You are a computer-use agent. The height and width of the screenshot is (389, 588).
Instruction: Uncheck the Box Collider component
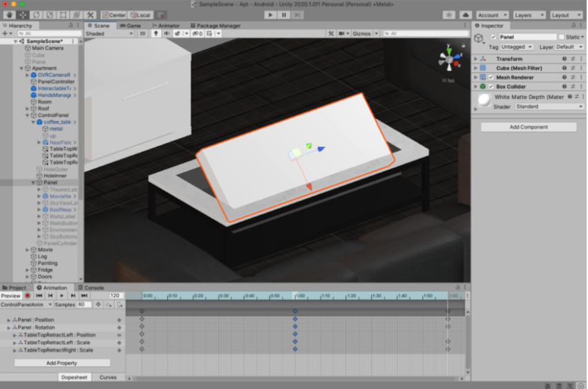pyautogui.click(x=491, y=86)
